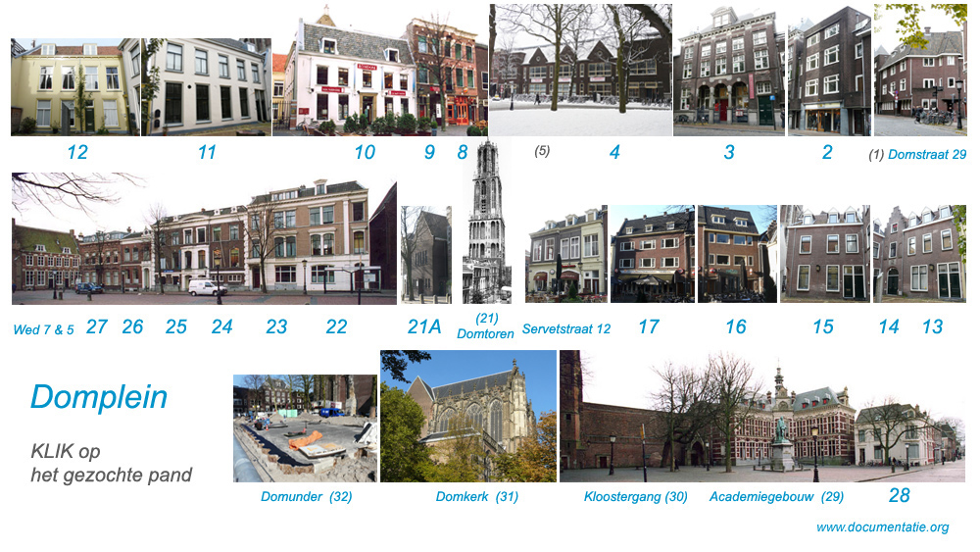Open the Domkerk (31) church photo
The height and width of the screenshot is (552, 980).
point(467,416)
